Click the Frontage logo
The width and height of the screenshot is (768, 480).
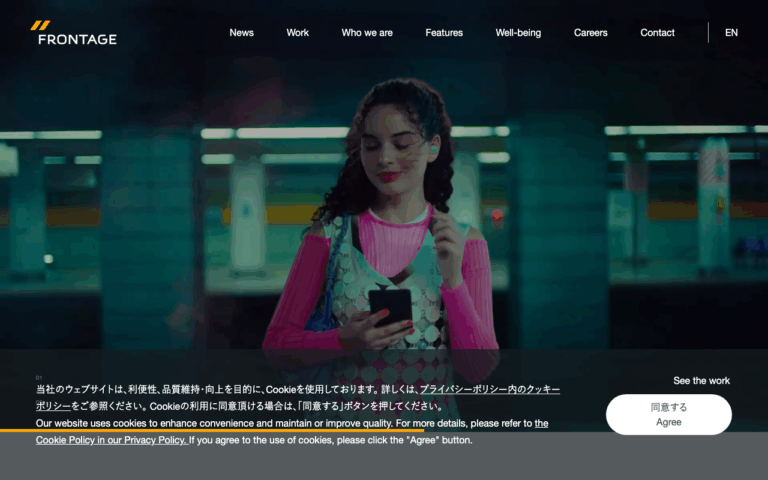pyautogui.click(x=73, y=33)
